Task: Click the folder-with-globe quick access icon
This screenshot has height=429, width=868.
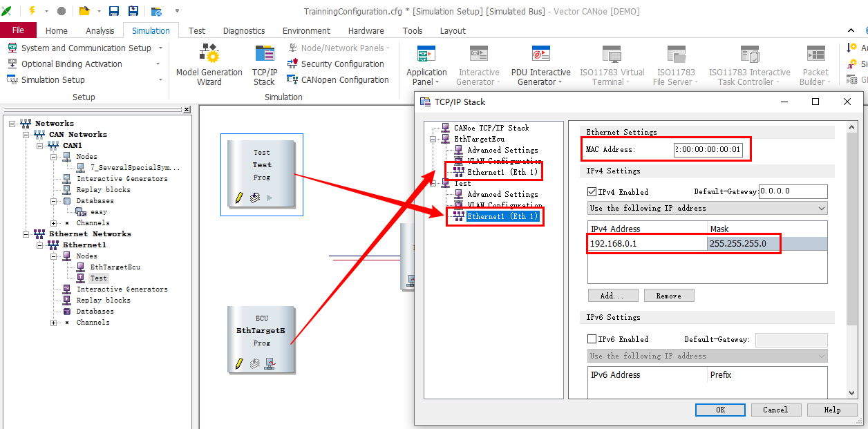Action: [157, 11]
